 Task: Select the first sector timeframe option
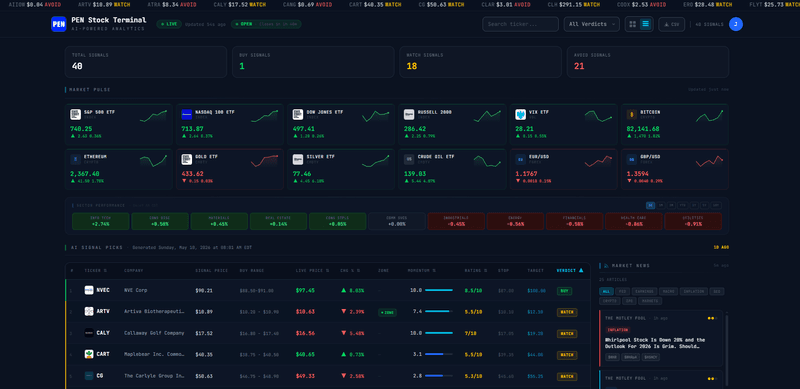coord(650,205)
